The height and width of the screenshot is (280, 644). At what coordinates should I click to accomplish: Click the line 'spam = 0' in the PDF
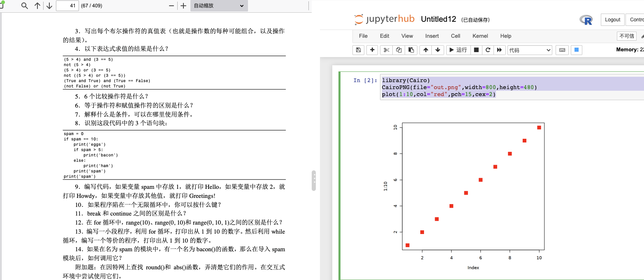click(74, 134)
